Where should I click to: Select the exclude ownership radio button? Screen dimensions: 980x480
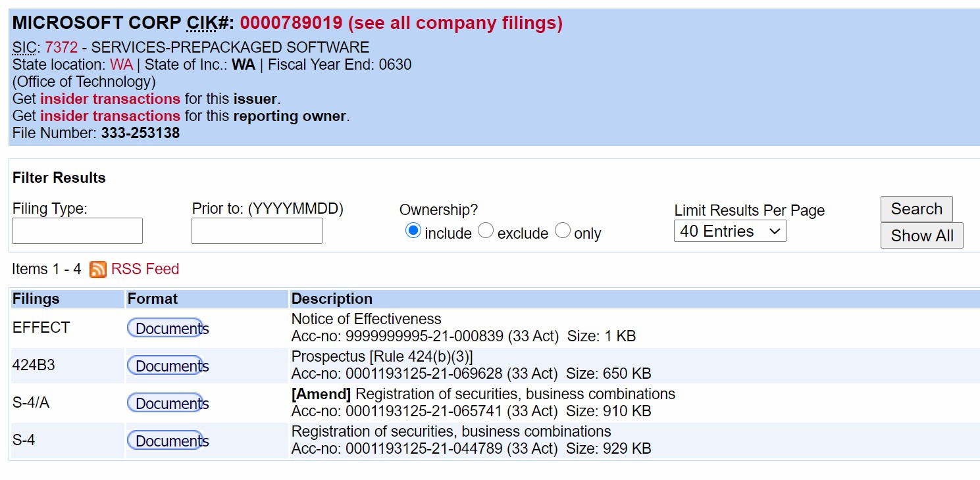[486, 231]
